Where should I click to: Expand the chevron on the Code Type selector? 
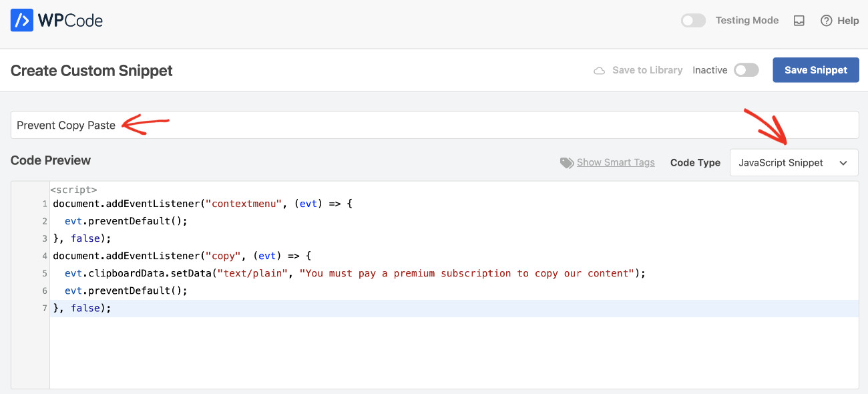coord(842,162)
